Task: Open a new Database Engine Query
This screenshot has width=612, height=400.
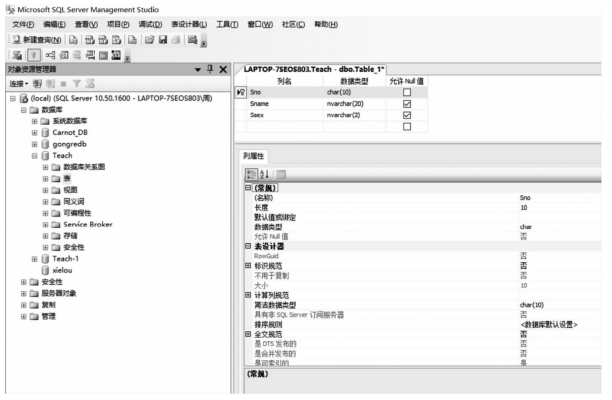Action: click(x=73, y=39)
